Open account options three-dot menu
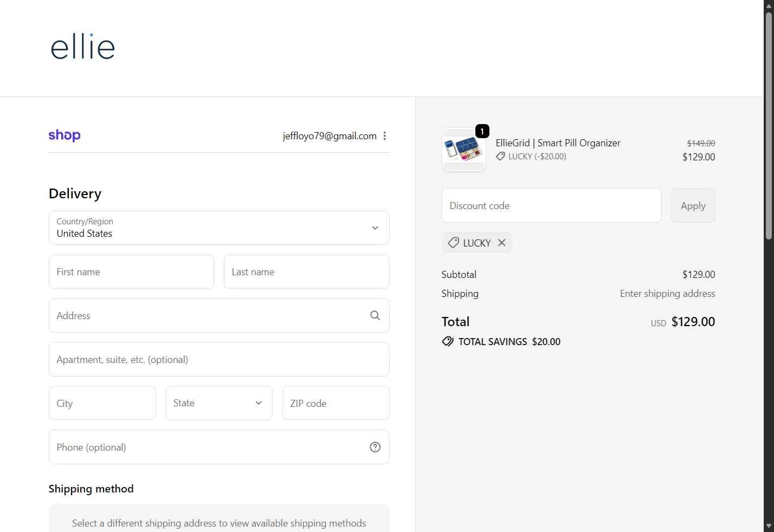This screenshot has height=532, width=774. pyautogui.click(x=385, y=136)
